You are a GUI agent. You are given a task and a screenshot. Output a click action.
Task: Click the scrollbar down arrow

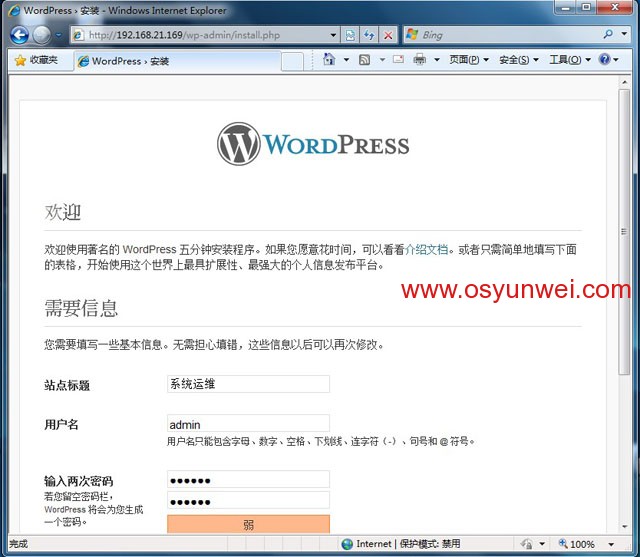click(624, 526)
